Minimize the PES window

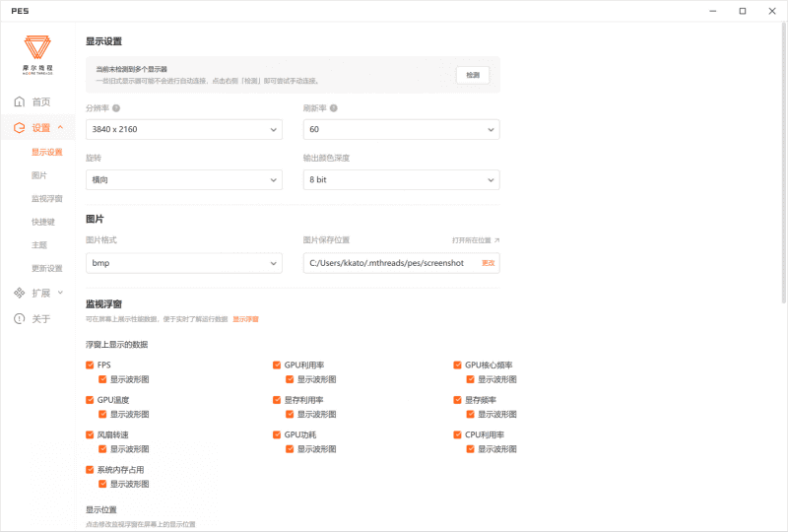point(712,11)
